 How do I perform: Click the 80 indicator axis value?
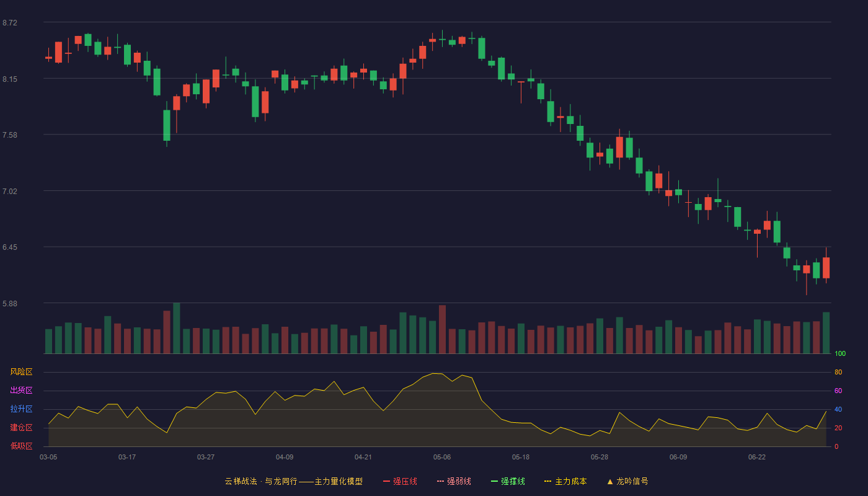click(x=838, y=372)
